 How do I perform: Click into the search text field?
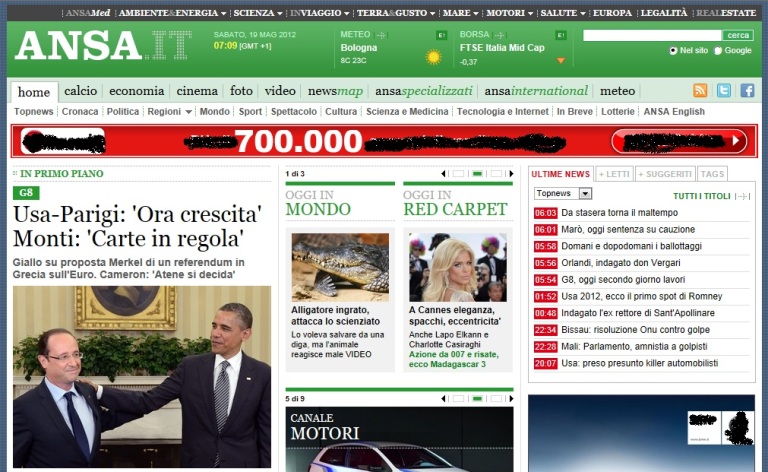[652, 35]
